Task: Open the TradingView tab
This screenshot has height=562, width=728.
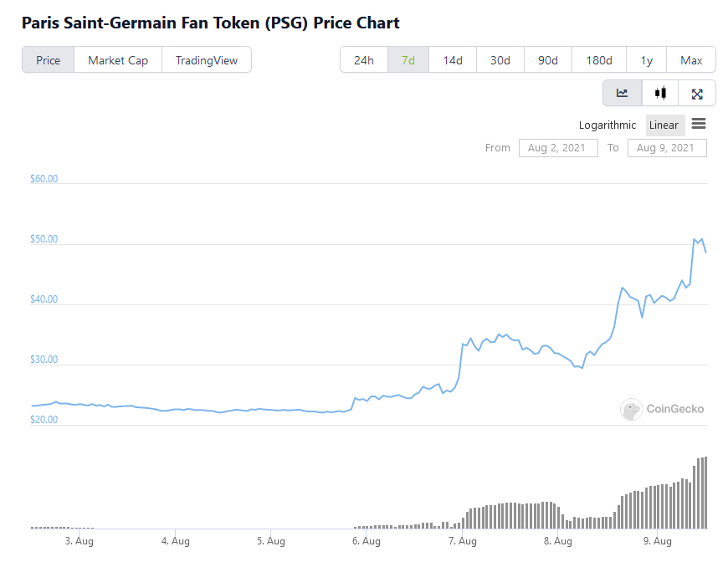Action: click(207, 59)
